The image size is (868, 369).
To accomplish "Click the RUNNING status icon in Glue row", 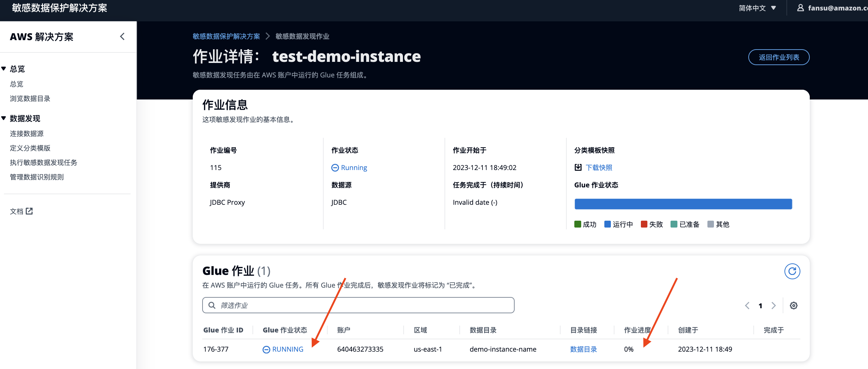I will tap(266, 349).
